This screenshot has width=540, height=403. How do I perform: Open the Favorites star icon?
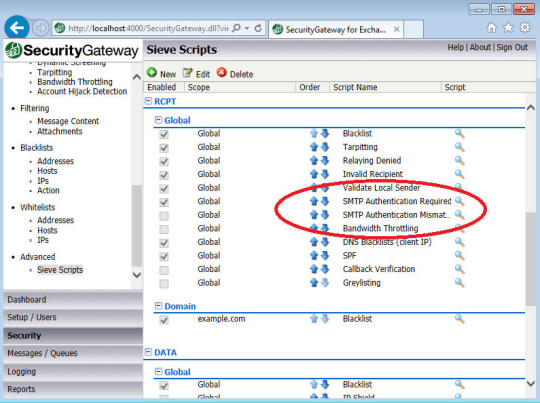pos(508,28)
